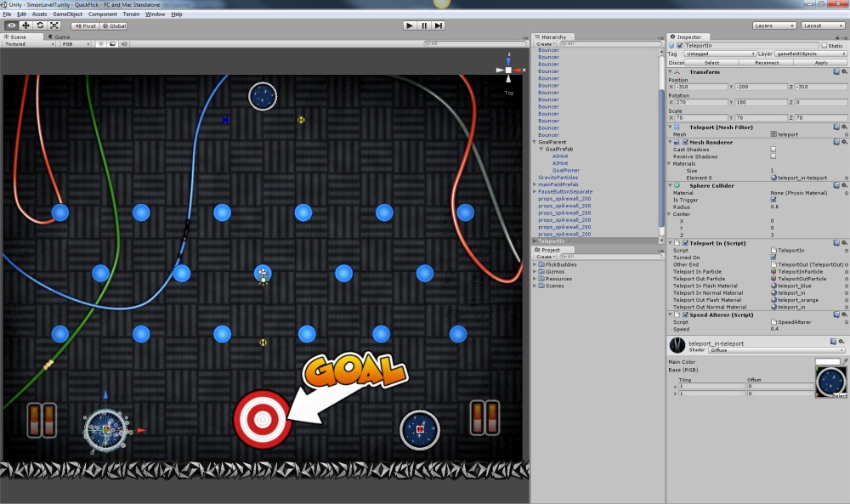Start Play mode with play button
Screen dimensions: 850x504
tap(410, 25)
